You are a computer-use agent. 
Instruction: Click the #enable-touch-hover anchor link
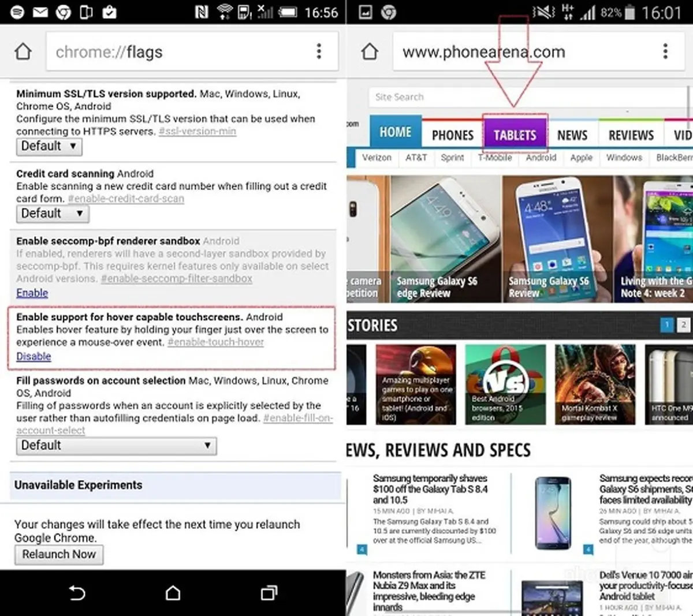[216, 342]
